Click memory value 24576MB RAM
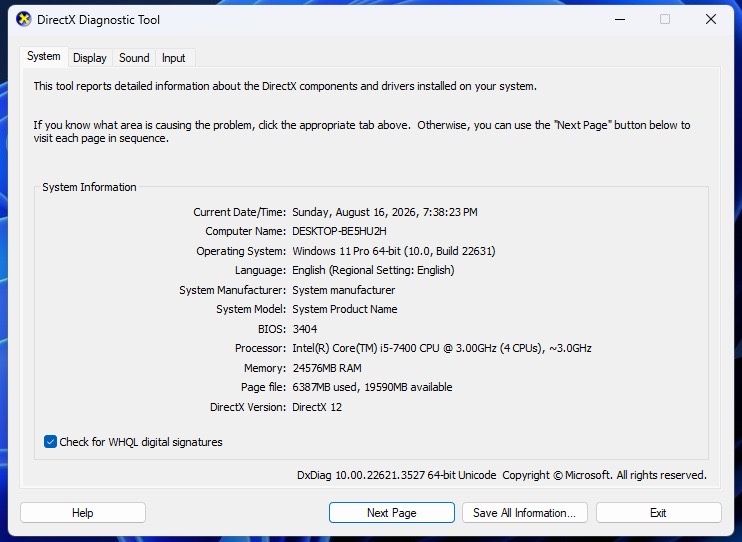Screen dimensions: 742x542 [327, 368]
